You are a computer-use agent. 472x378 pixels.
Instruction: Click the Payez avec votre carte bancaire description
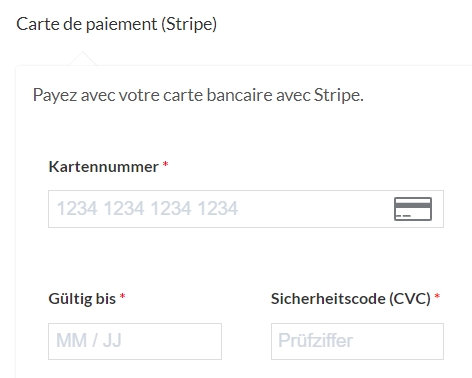[x=198, y=95]
